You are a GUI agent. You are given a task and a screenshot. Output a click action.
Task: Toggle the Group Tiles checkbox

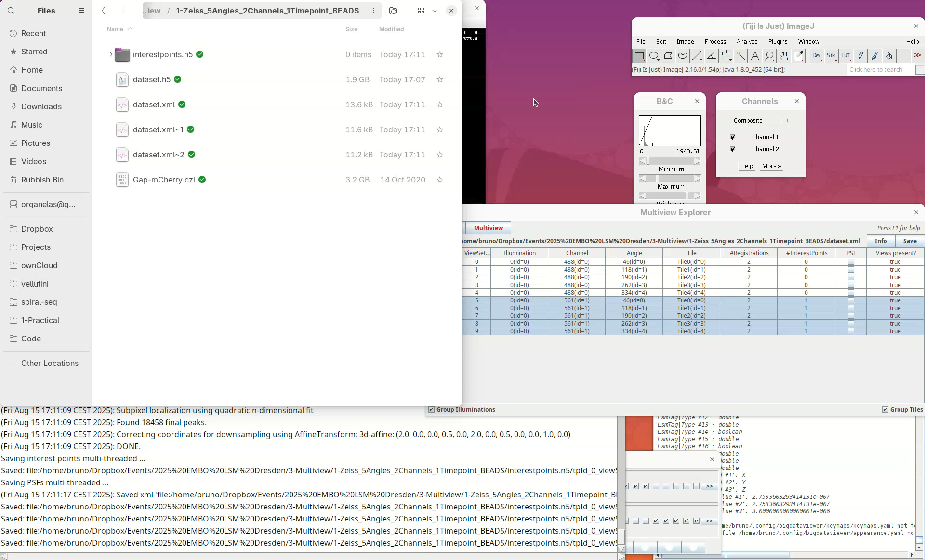pyautogui.click(x=885, y=410)
